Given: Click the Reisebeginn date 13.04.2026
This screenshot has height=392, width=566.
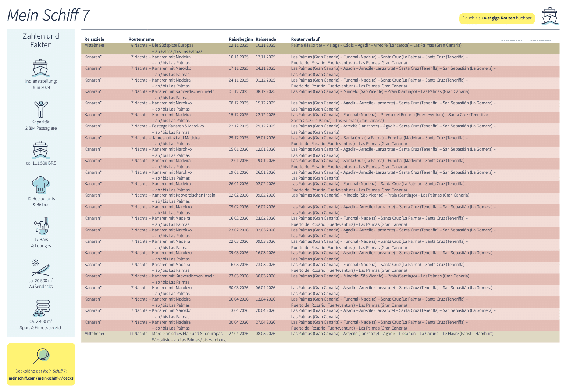Looking at the screenshot, I should coord(239,311).
